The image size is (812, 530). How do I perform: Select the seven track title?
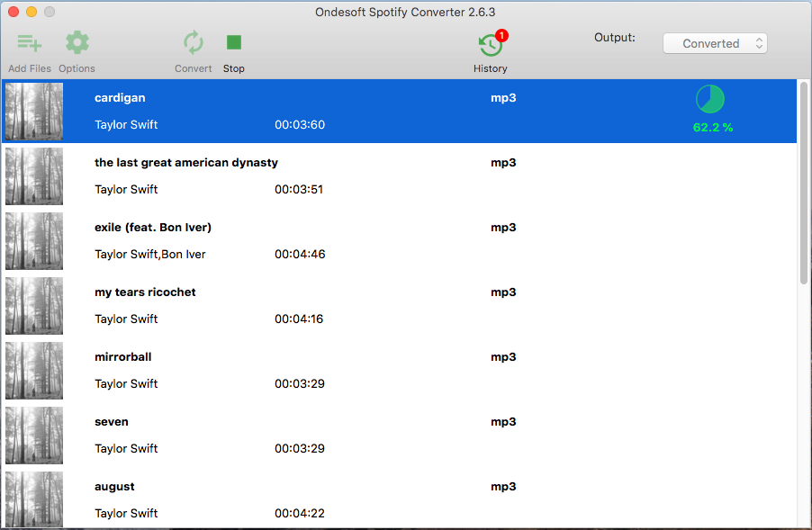pyautogui.click(x=112, y=422)
